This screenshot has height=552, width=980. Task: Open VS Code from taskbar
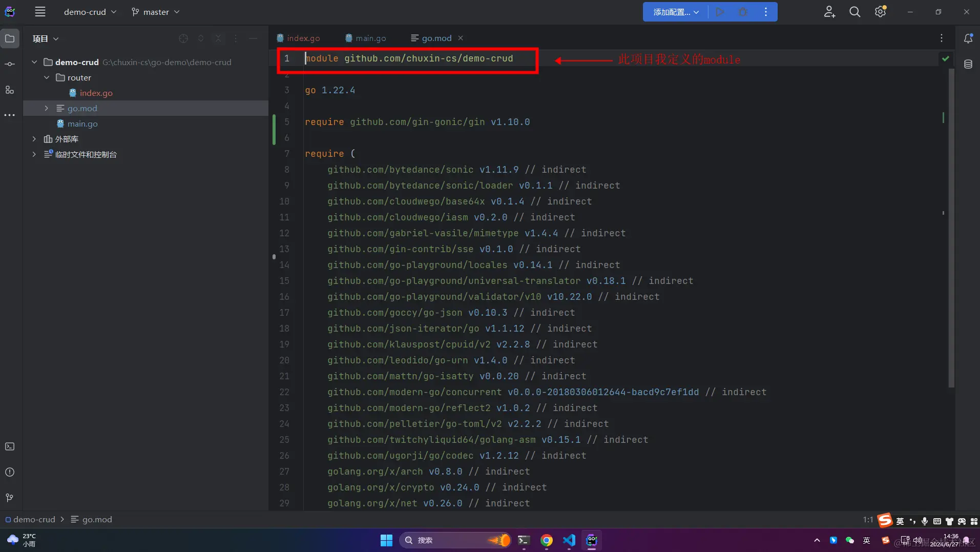point(569,540)
